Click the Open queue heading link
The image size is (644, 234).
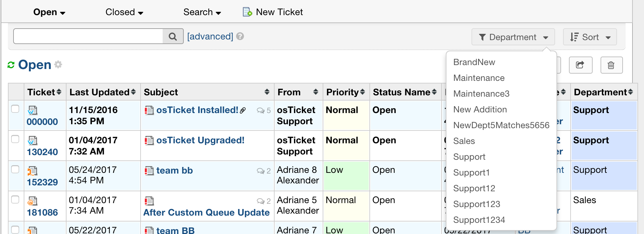[x=35, y=65]
